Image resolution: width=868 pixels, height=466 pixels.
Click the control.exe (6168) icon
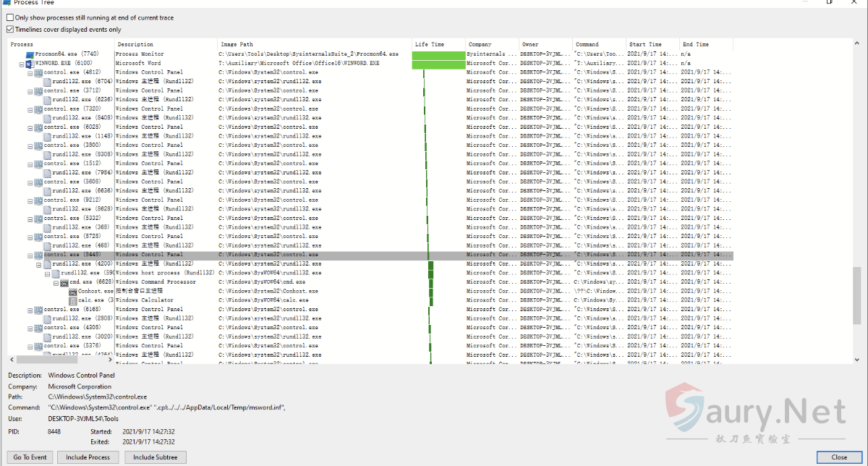click(38, 310)
